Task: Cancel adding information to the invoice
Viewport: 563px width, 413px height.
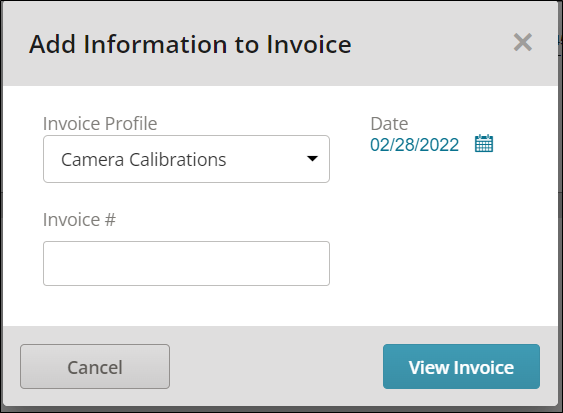Action: click(95, 366)
